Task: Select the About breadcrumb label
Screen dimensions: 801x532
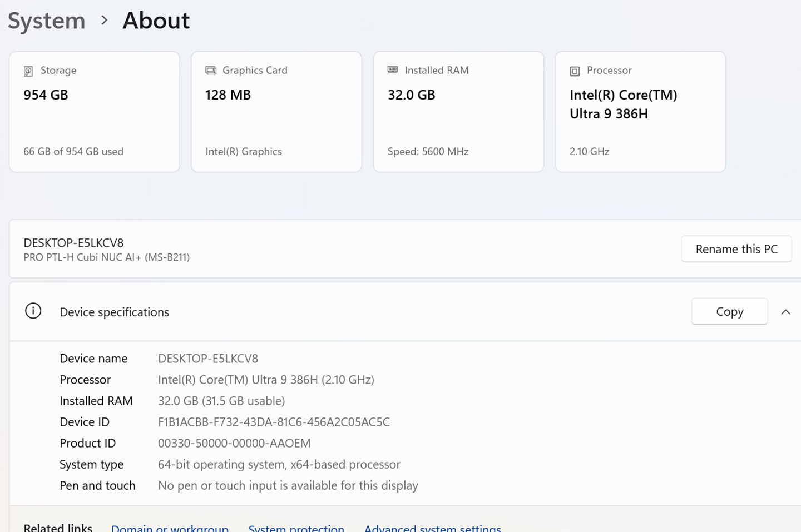Action: [156, 21]
